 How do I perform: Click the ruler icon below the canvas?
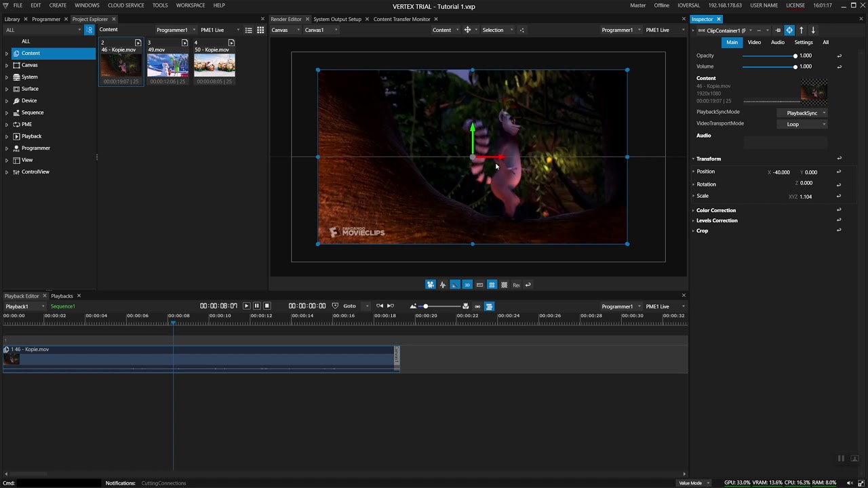[479, 285]
